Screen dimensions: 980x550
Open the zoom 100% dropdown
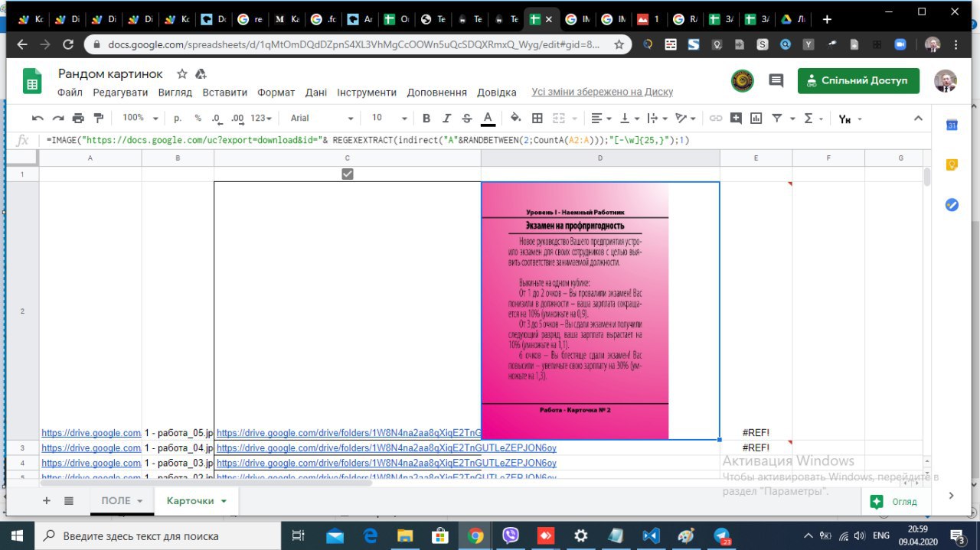(140, 118)
